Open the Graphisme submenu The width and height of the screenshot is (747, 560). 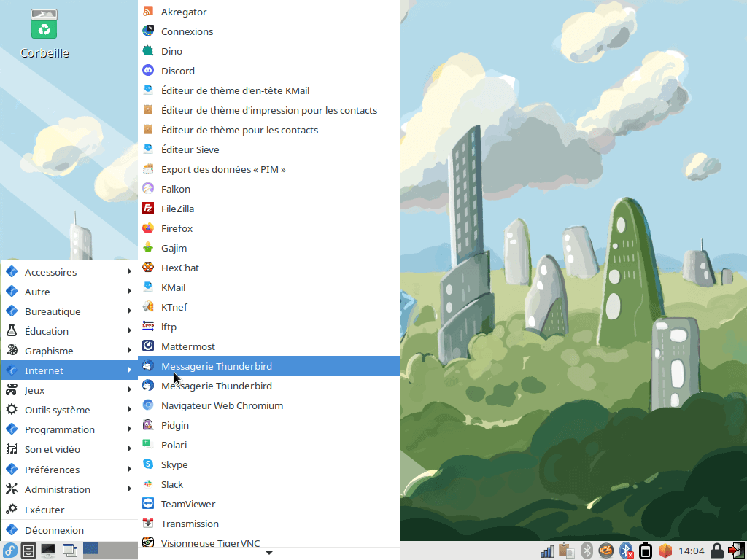(x=69, y=351)
